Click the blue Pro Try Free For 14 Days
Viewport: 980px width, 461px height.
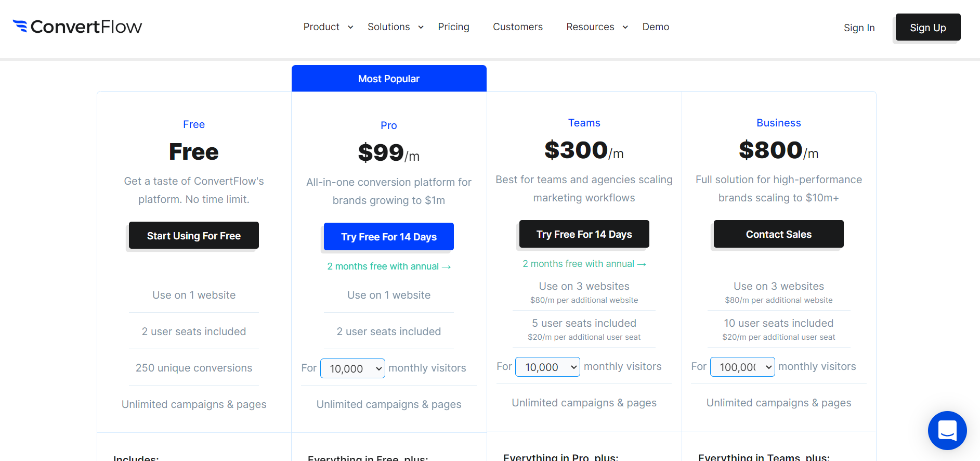tap(389, 237)
